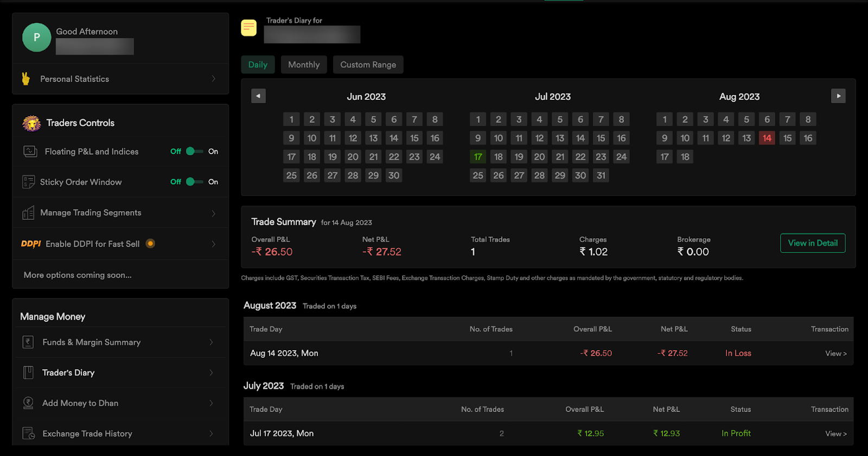This screenshot has width=868, height=456.
Task: Expand Trader's Diary chevron in sidebar
Action: coord(212,372)
